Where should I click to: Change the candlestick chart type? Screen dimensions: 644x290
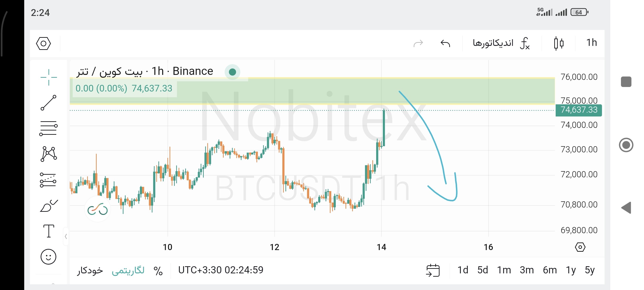point(559,43)
